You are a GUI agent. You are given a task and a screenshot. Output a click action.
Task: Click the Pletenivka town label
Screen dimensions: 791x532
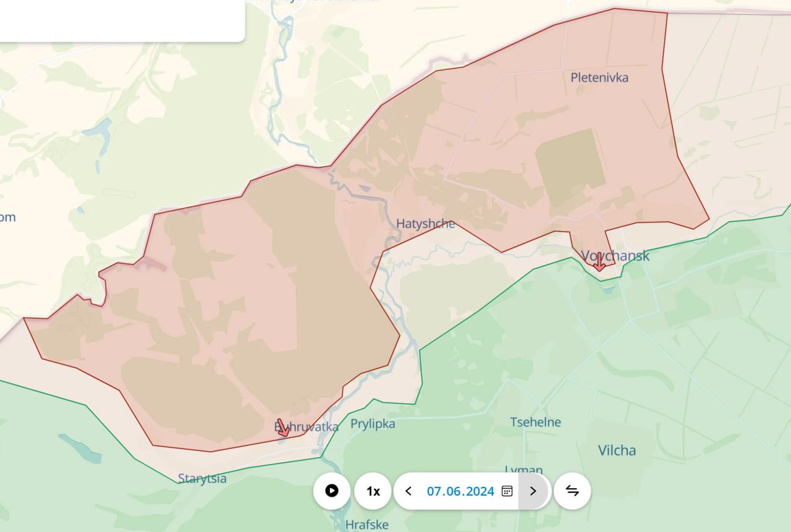coord(599,77)
